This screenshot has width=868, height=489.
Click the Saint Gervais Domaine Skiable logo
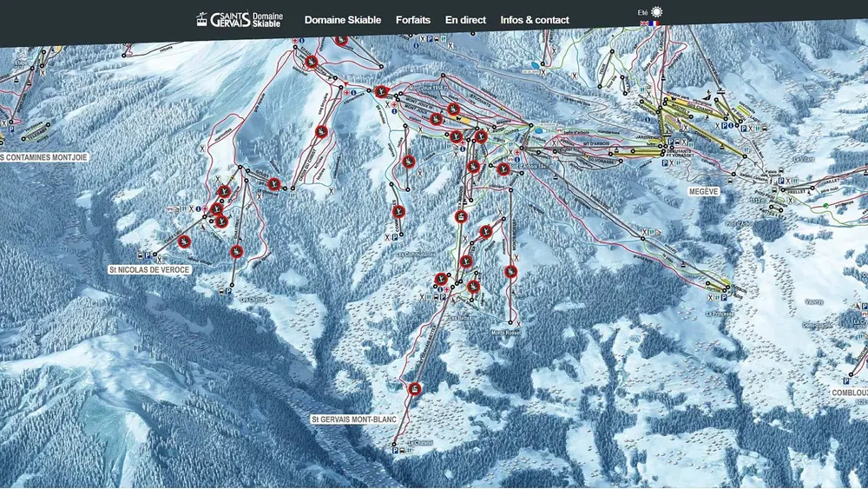click(240, 20)
